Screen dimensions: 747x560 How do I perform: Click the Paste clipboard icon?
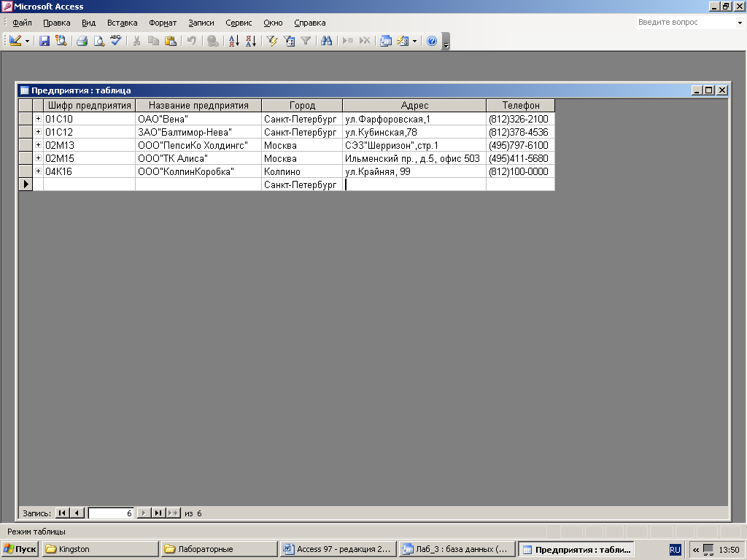coord(170,41)
